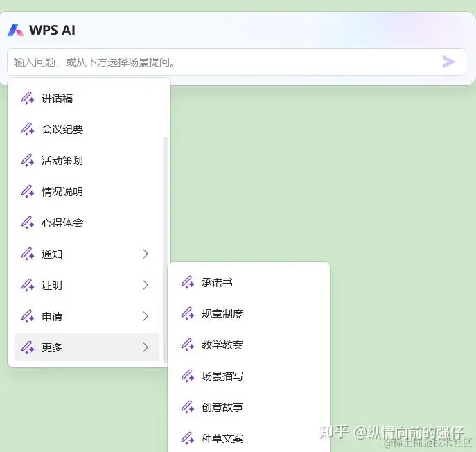
Task: Pick 创意故事 in the submenu
Action: coord(249,408)
